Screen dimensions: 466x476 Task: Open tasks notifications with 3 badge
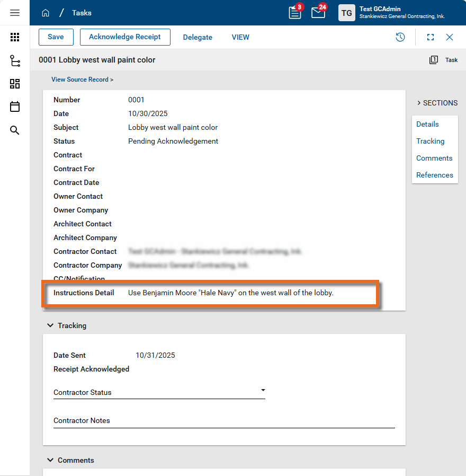295,13
